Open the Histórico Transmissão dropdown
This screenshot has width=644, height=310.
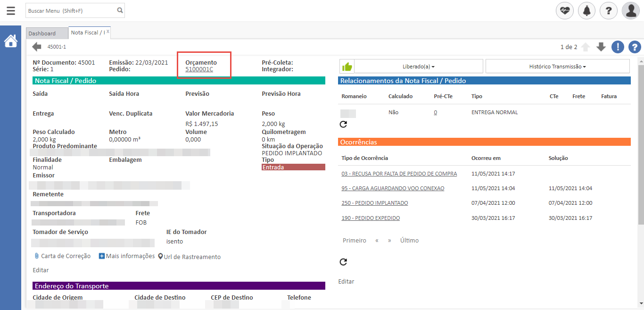557,67
